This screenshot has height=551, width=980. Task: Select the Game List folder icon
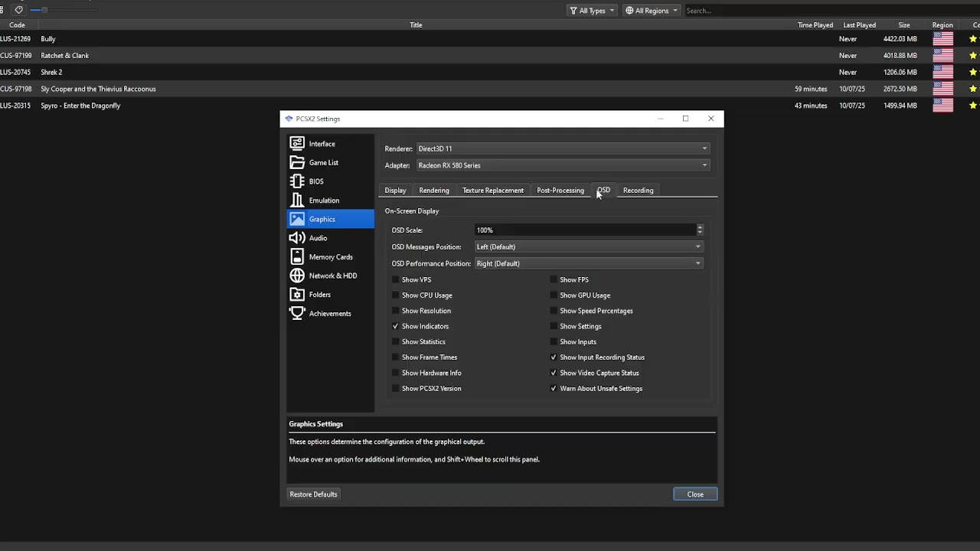coord(297,162)
